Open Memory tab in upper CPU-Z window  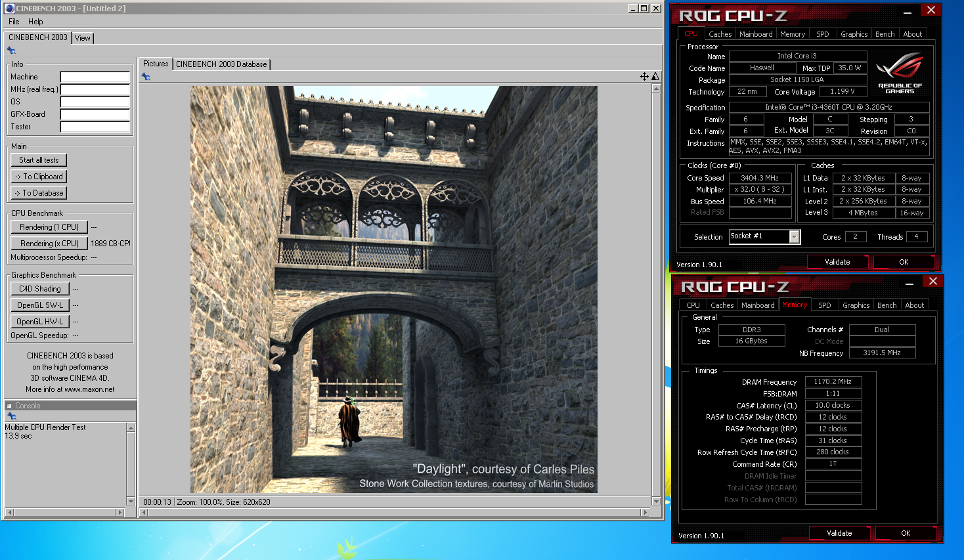(793, 34)
